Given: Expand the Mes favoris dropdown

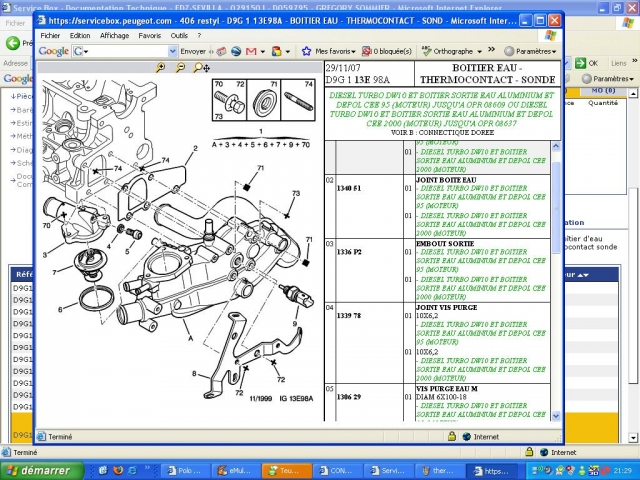Looking at the screenshot, I should 353,52.
